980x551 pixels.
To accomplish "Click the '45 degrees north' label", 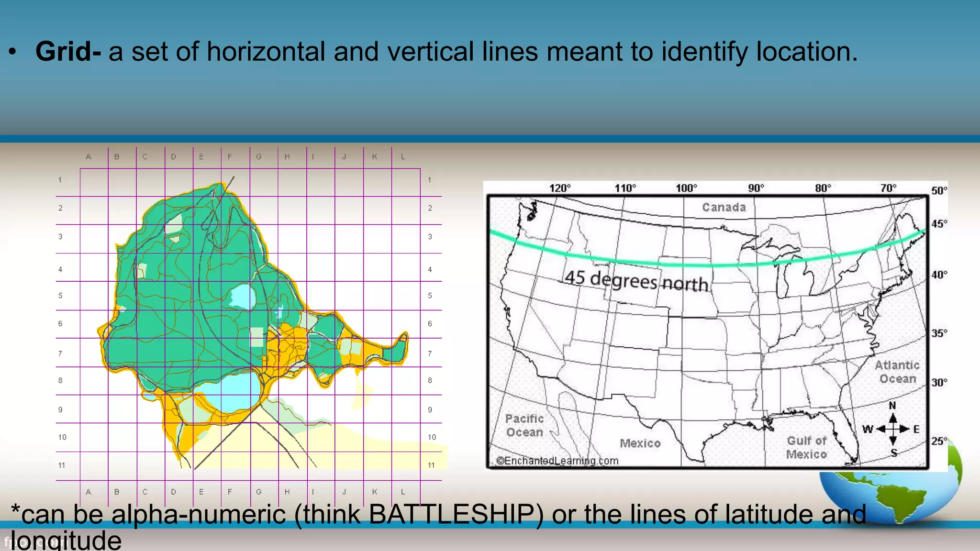I will (636, 280).
